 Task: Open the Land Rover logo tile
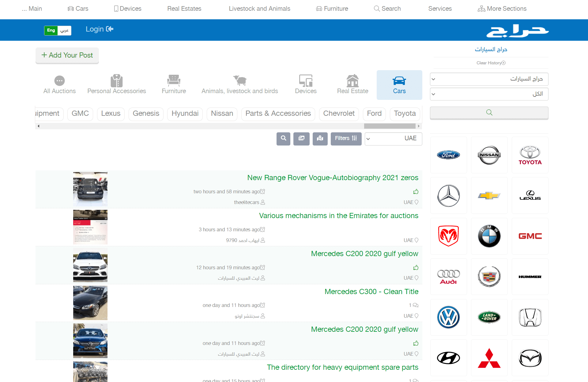(x=489, y=317)
